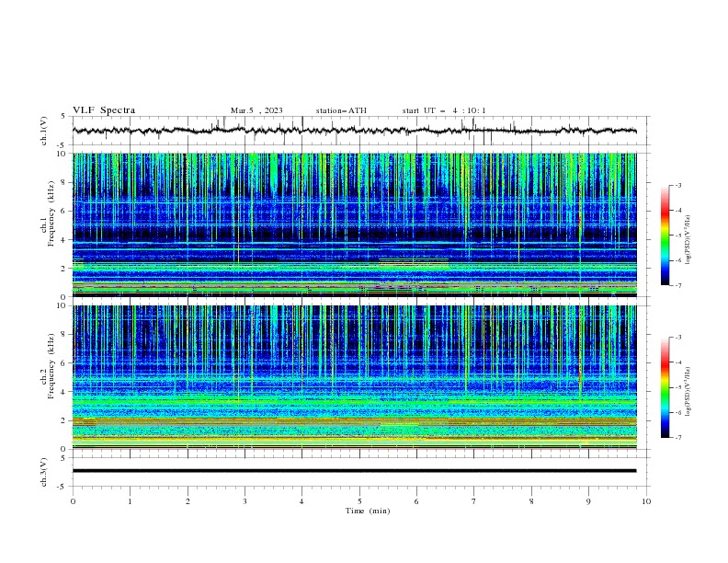Click the "2" kHz tick of ch.1 spectrogram

pyautogui.click(x=64, y=269)
